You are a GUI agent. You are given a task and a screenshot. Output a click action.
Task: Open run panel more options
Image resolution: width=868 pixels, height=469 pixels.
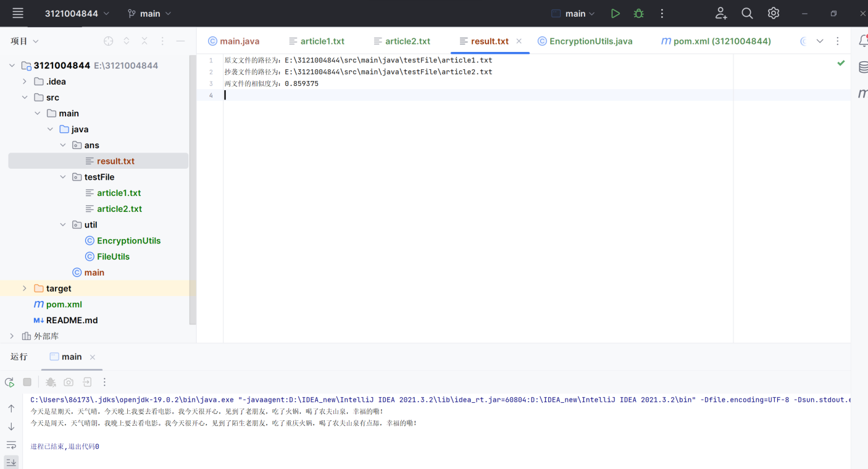(104, 382)
